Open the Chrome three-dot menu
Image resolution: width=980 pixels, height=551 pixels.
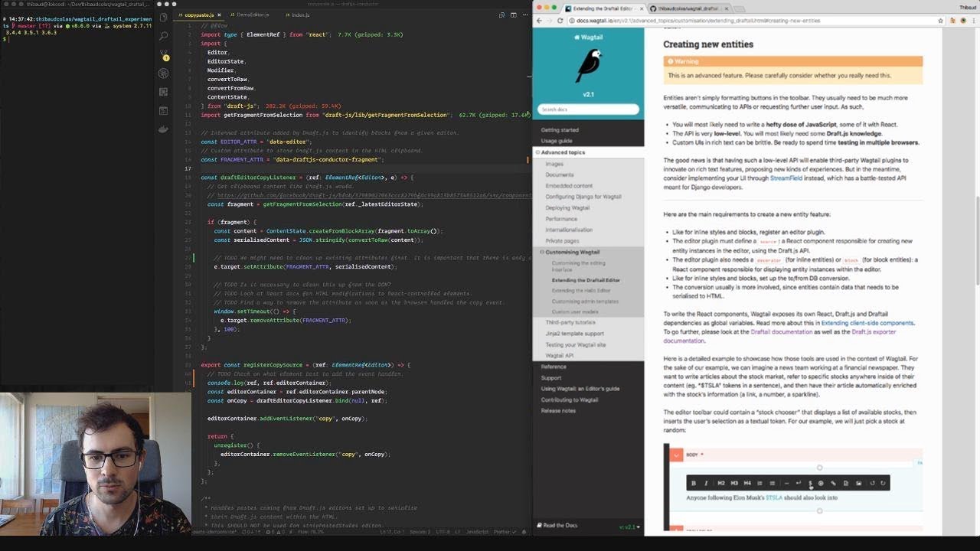click(x=974, y=21)
